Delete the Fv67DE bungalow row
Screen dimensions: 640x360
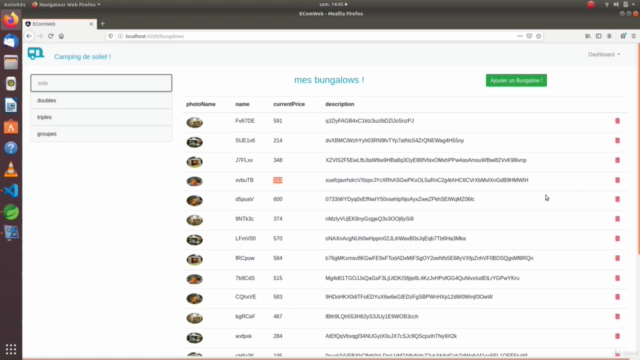pyautogui.click(x=617, y=121)
